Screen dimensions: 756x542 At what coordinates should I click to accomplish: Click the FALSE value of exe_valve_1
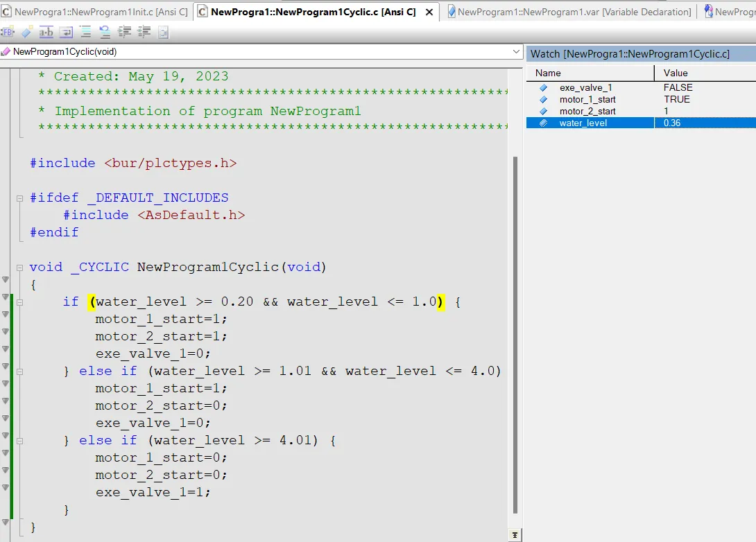pos(678,88)
